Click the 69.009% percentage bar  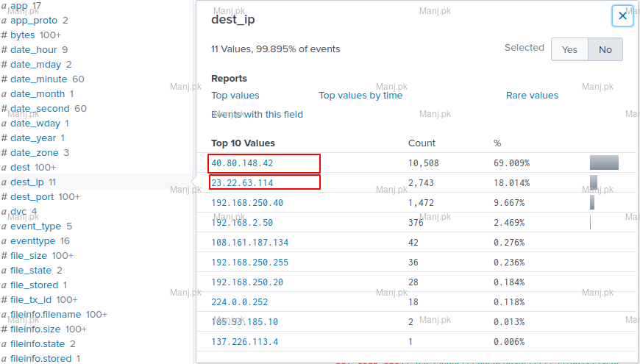[604, 163]
